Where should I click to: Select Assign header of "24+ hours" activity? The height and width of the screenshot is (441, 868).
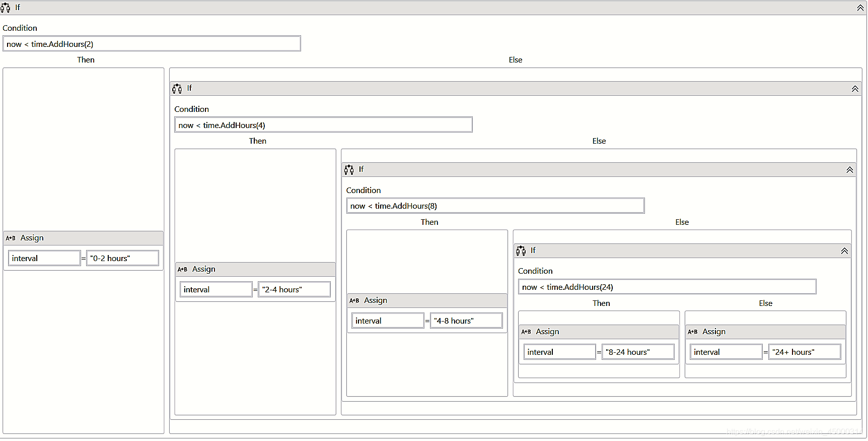point(765,332)
